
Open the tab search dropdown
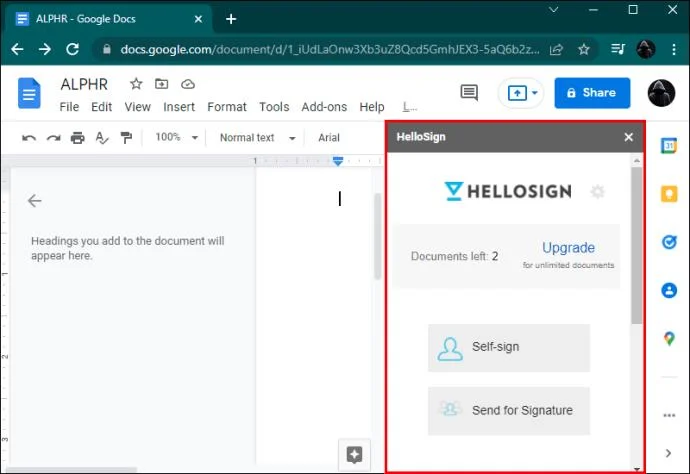coord(554,9)
